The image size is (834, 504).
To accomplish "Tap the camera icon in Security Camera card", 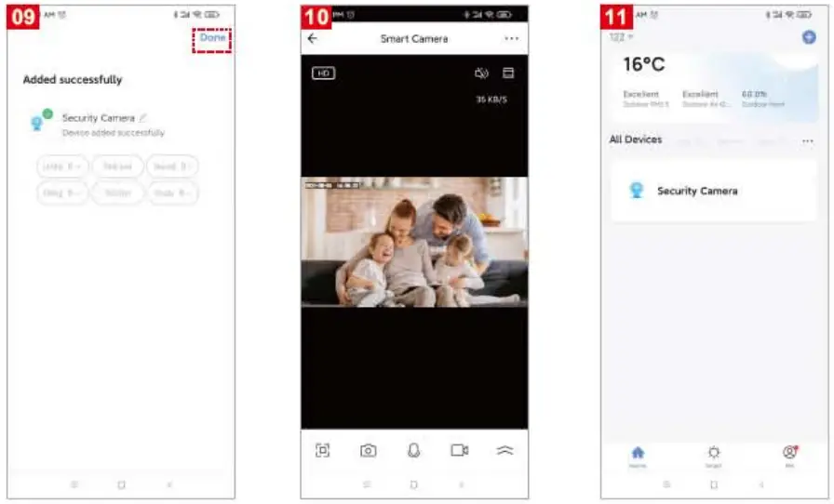I will point(636,191).
